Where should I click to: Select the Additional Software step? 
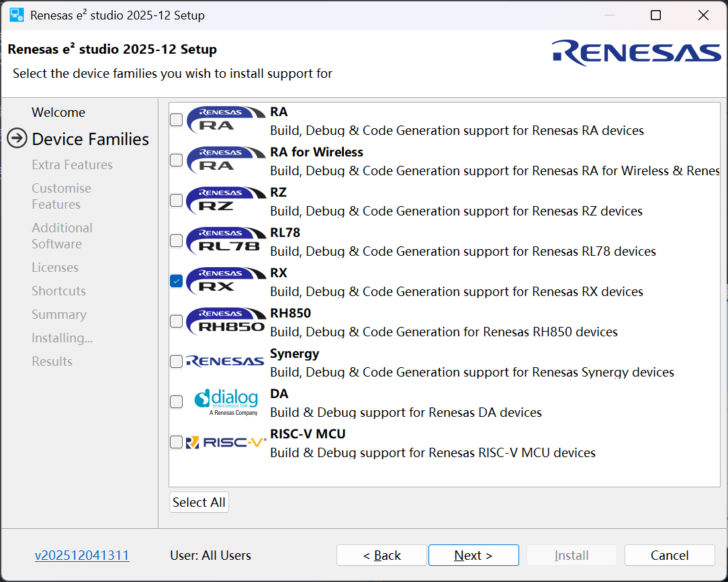click(x=62, y=236)
